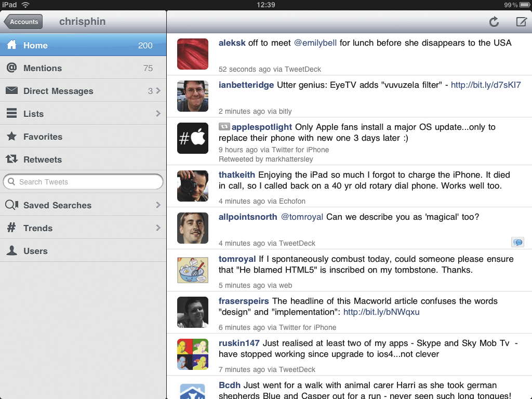
Task: Open applespotlight's Apple logo avatar
Action: pos(193,138)
